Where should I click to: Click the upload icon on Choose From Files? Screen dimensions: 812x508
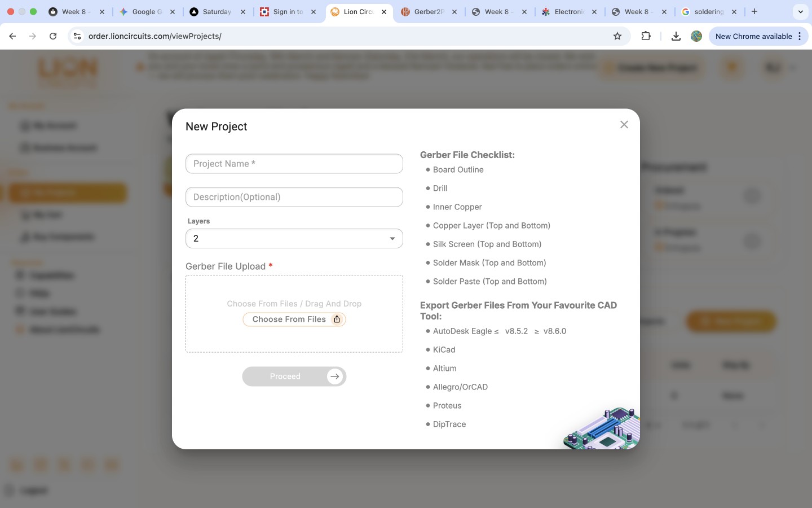point(337,319)
